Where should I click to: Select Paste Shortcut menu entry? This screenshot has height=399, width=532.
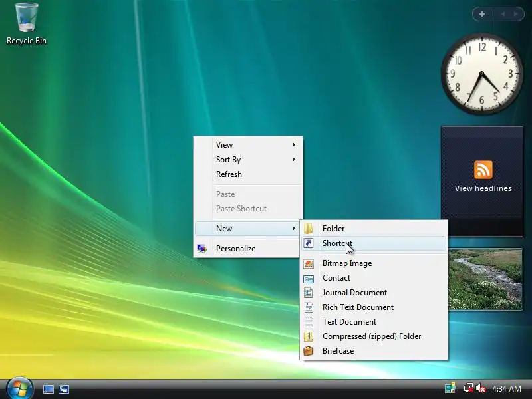(248, 209)
